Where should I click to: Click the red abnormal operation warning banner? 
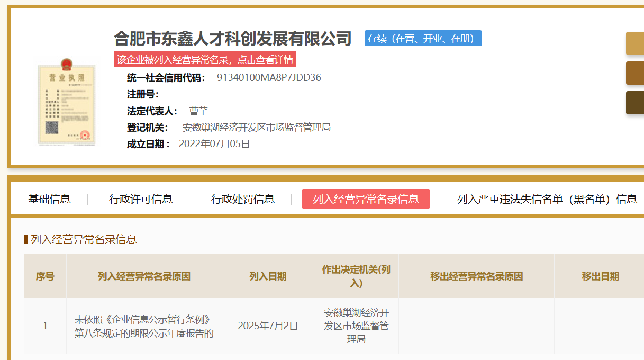pos(205,59)
